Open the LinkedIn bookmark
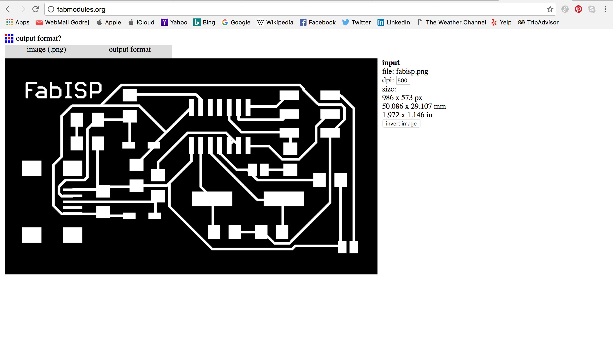613x364 pixels. (394, 22)
